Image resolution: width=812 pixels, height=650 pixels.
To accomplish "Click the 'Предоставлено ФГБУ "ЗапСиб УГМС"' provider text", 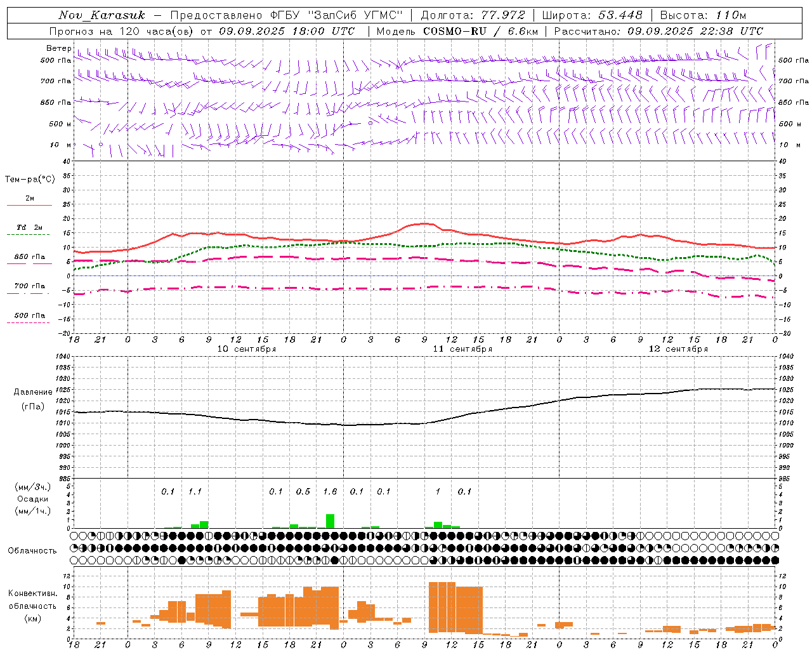I will coord(285,15).
